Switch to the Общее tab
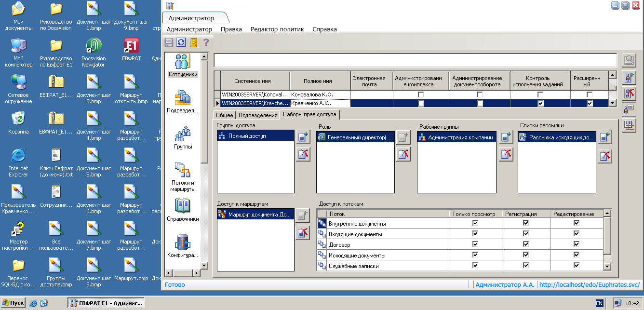 click(x=225, y=115)
